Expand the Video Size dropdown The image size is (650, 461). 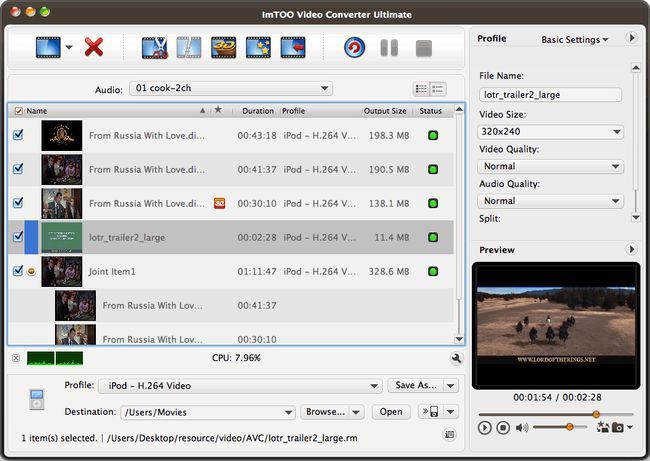[x=551, y=131]
